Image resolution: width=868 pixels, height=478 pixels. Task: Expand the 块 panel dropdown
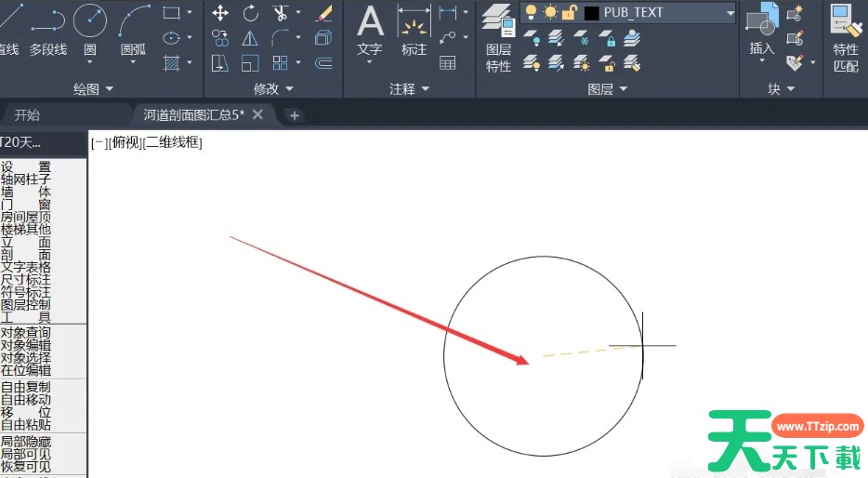(791, 88)
